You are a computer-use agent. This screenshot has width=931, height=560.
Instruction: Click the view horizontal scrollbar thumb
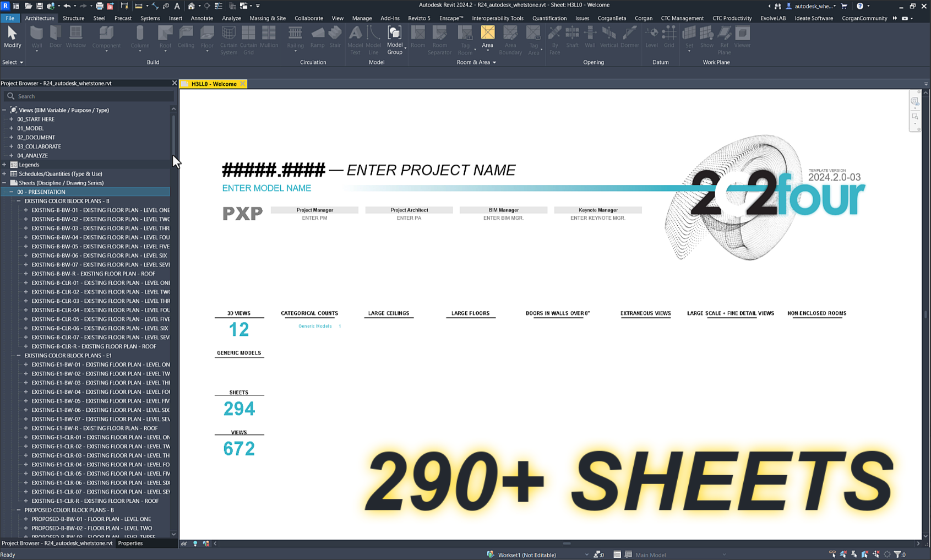(x=567, y=543)
